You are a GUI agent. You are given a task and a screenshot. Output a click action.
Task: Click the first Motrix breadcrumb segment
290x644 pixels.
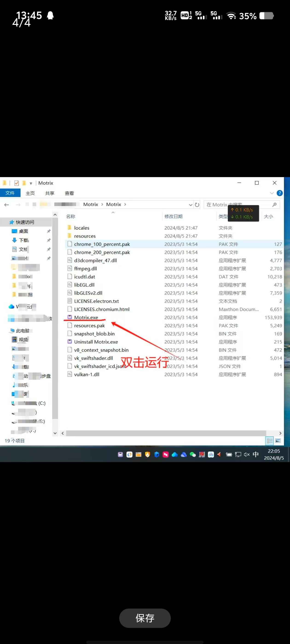(x=91, y=204)
